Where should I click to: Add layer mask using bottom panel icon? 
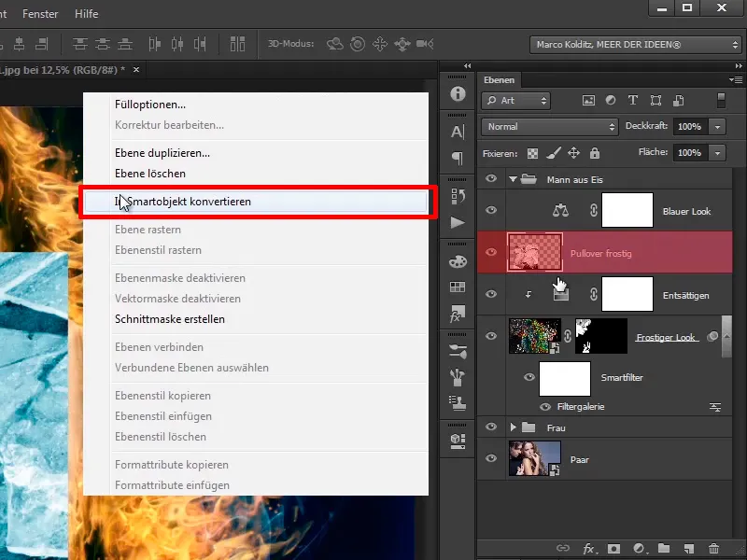click(613, 549)
